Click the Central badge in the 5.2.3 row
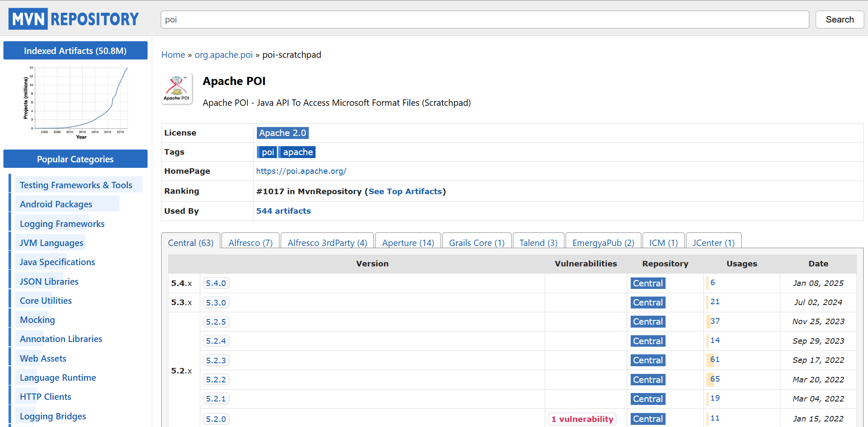Viewport: 868px width, 427px height. pos(648,360)
